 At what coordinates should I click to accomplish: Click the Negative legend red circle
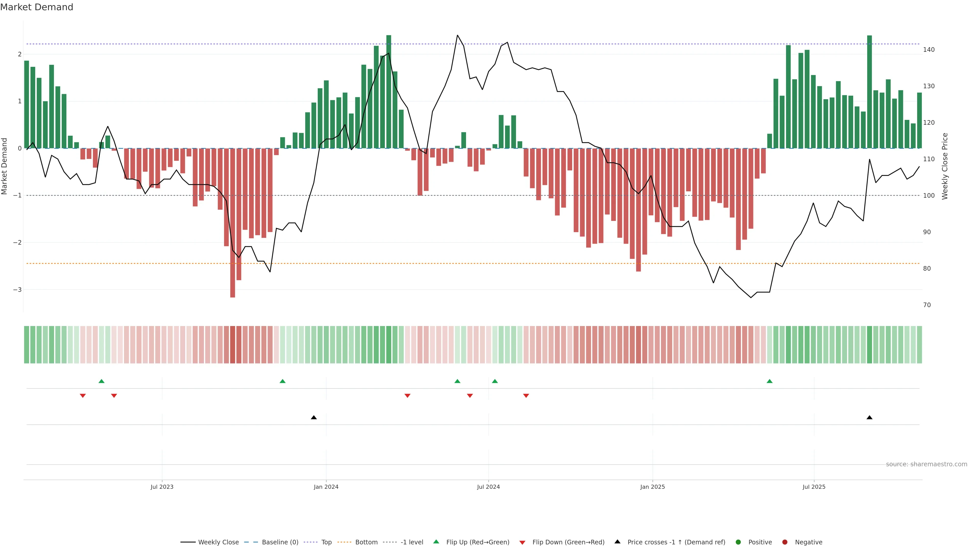pos(785,542)
